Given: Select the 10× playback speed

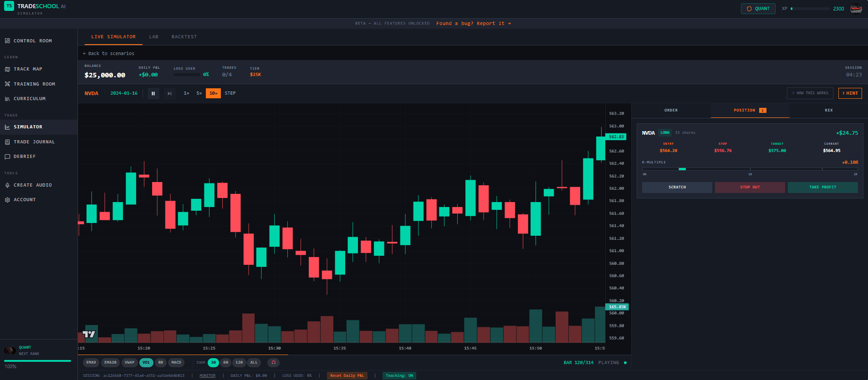Looking at the screenshot, I should pos(213,93).
